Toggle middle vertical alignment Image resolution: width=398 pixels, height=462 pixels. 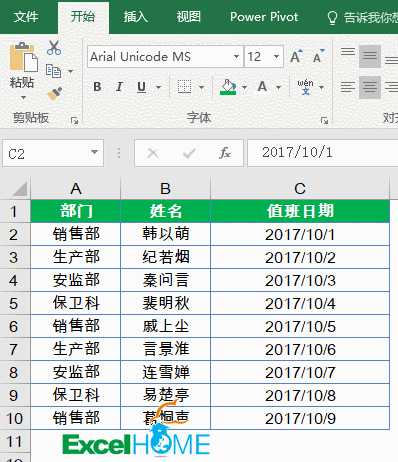tap(370, 56)
